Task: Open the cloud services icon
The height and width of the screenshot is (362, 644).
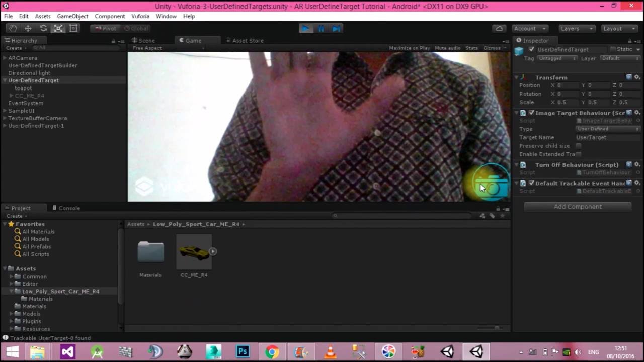Action: [x=499, y=29]
